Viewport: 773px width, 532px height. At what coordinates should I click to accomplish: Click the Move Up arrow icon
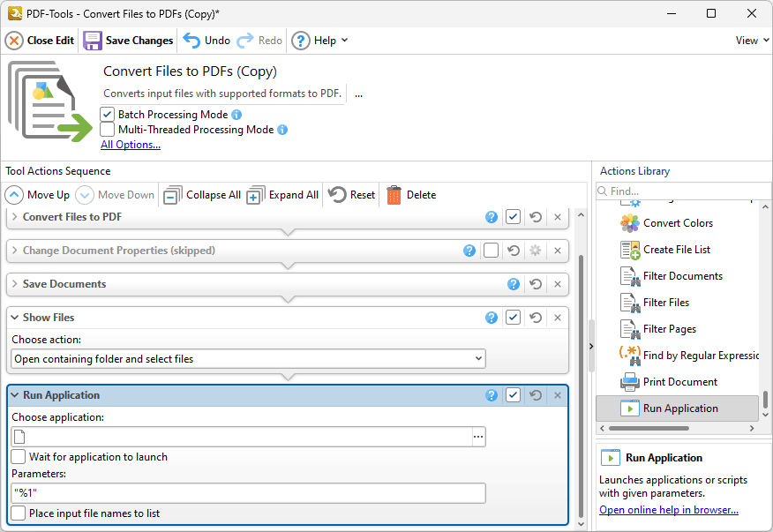click(14, 195)
